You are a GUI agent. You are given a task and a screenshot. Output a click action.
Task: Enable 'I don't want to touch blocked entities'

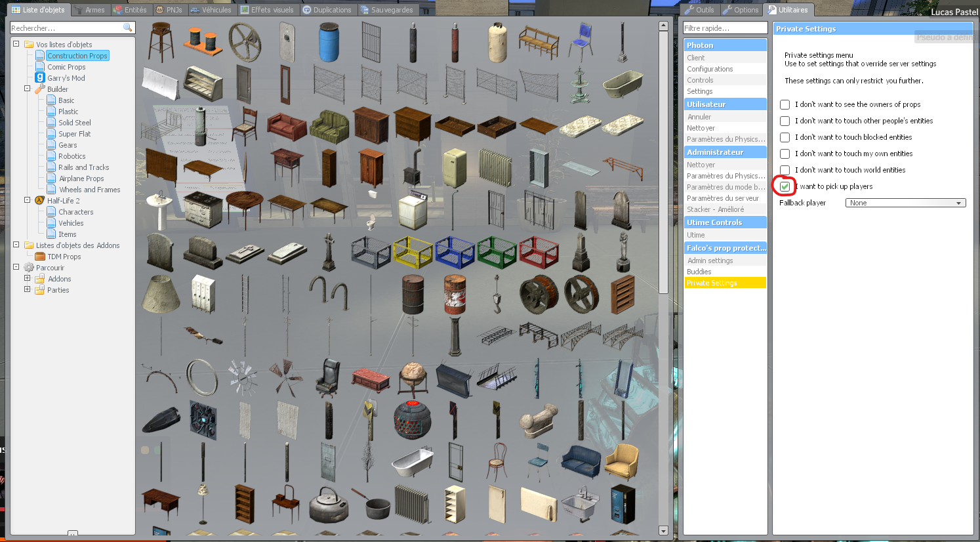(785, 137)
